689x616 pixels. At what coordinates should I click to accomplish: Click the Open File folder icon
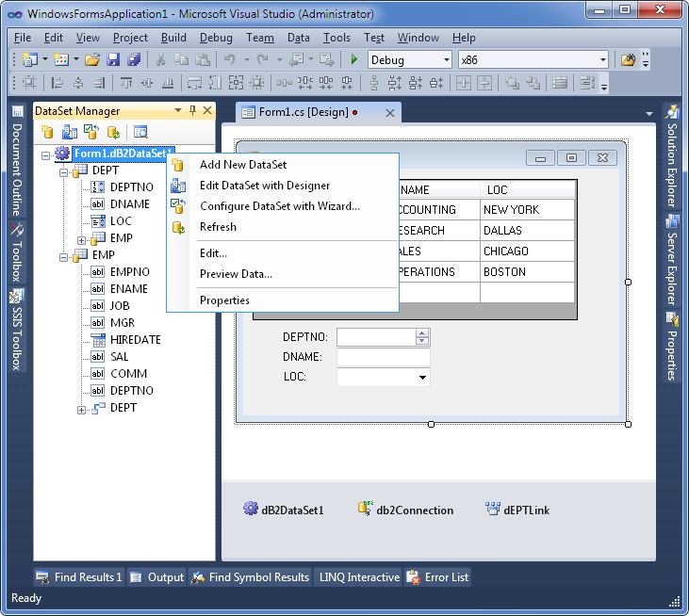(92, 59)
